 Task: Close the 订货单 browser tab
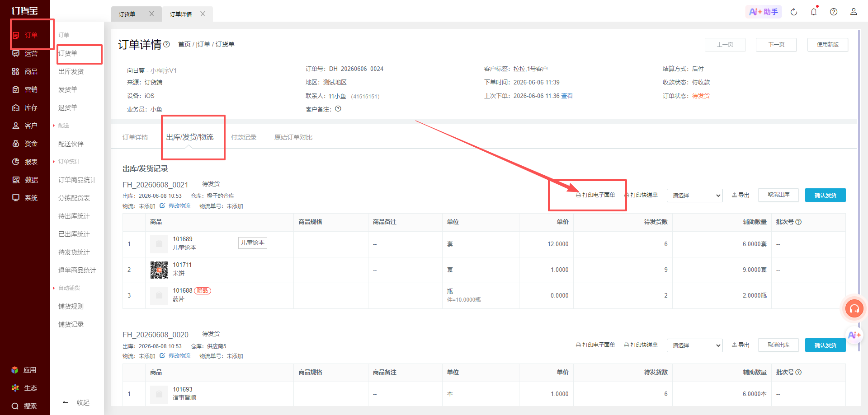point(152,14)
